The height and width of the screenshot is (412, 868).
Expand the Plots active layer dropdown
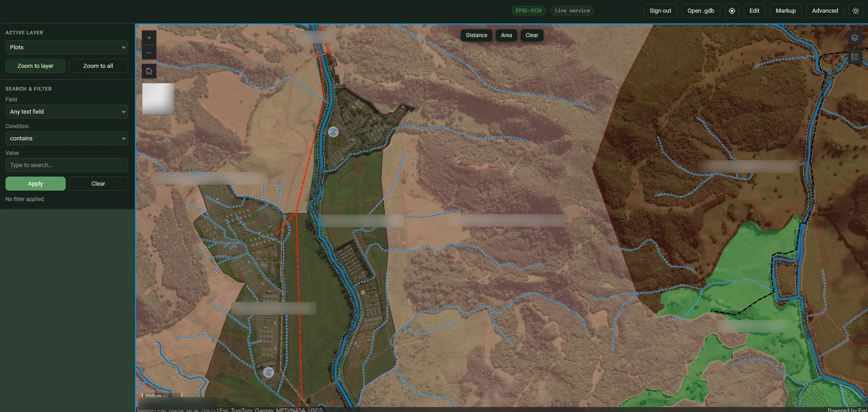point(67,48)
